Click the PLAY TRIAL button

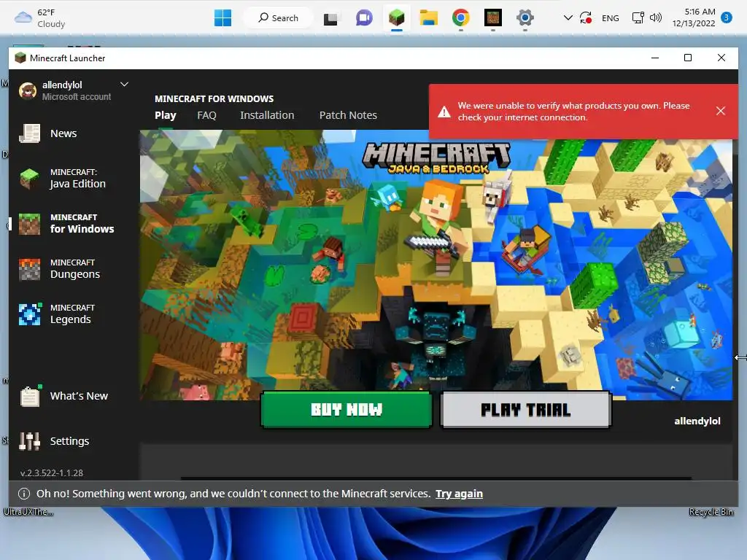click(525, 410)
